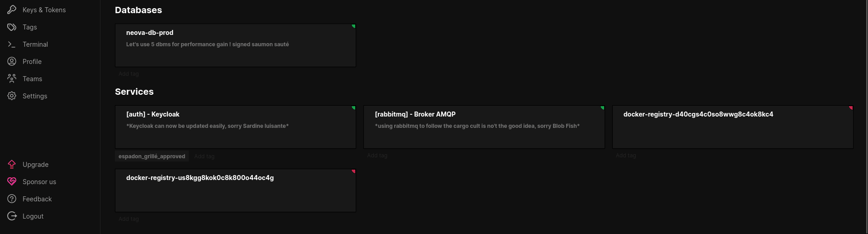Click the Keys & Tokens key icon

tap(12, 10)
